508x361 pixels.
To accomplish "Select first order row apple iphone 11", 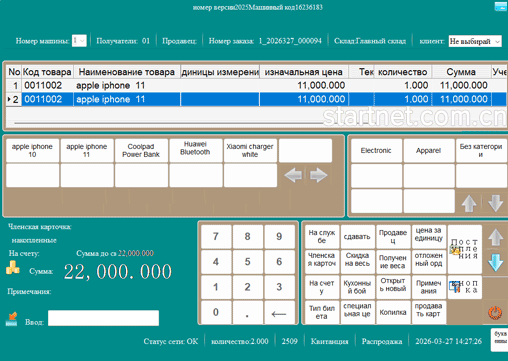I will (256, 85).
